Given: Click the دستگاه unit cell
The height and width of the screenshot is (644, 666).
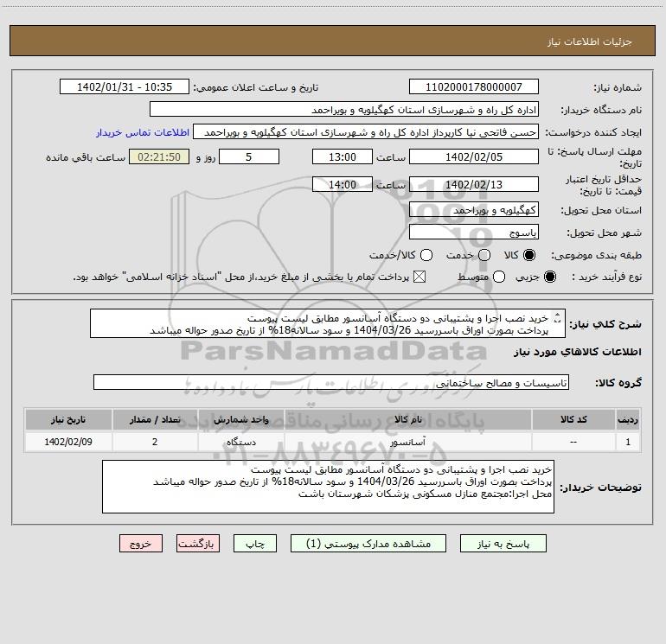Looking at the screenshot, I should 240,442.
